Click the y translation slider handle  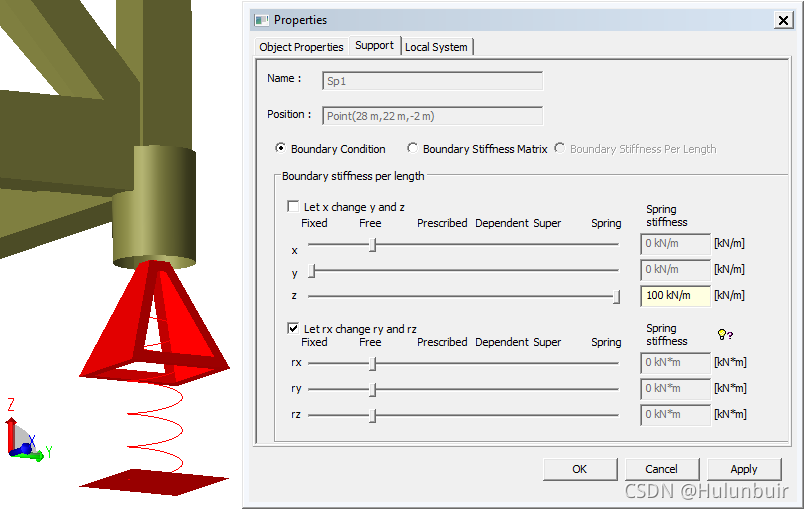pyautogui.click(x=311, y=271)
